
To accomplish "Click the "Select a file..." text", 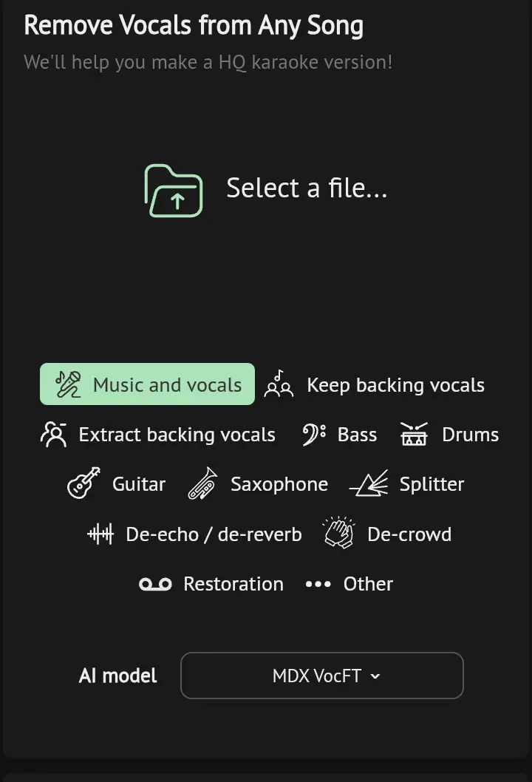I will 307,188.
